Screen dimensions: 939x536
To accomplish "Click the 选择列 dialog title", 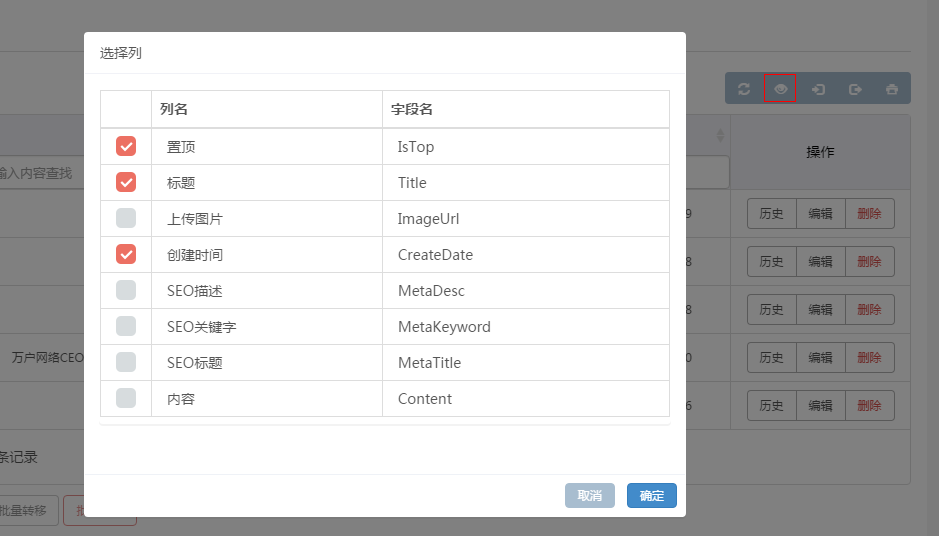I will (x=120, y=53).
